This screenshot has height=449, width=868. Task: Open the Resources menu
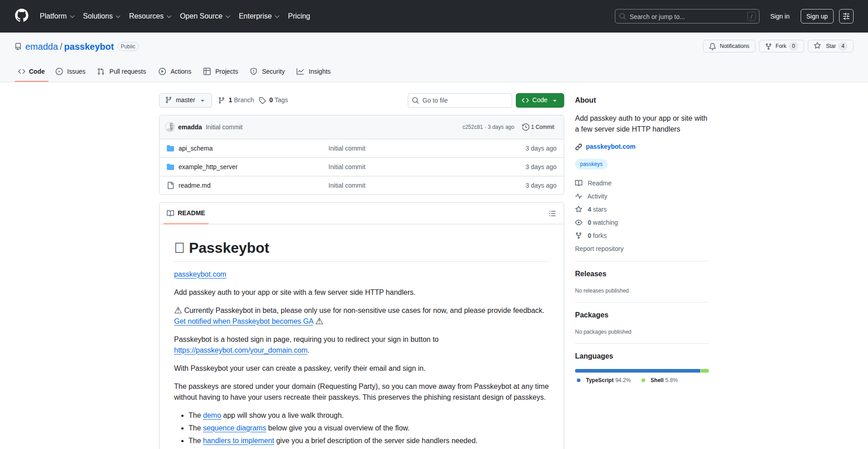[150, 16]
